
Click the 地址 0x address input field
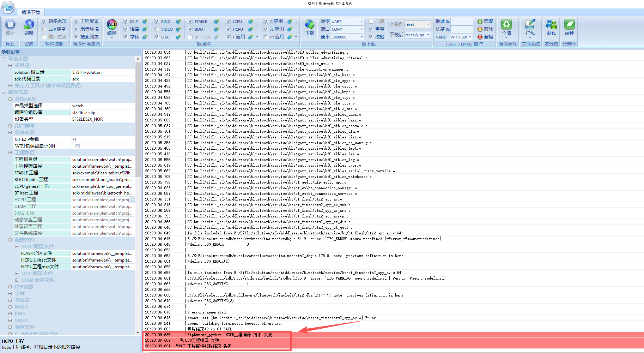461,22
